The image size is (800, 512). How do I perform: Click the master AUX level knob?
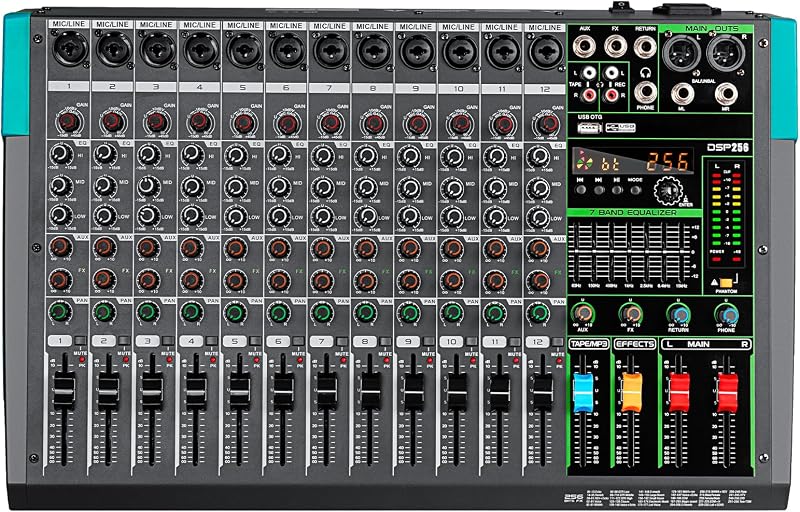582,314
